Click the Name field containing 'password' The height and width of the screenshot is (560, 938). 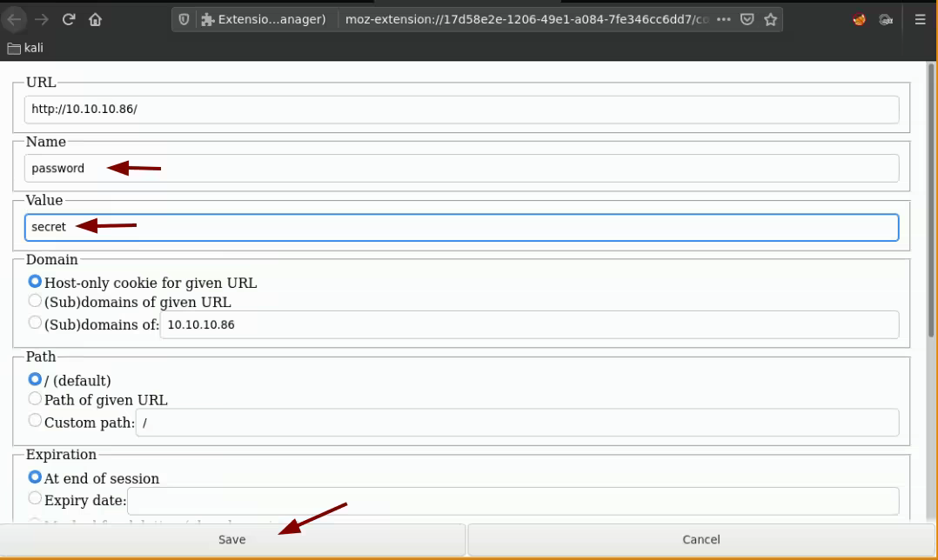tap(461, 169)
